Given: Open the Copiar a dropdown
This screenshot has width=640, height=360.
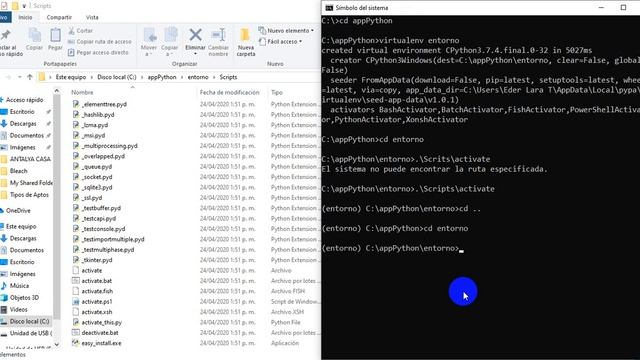Looking at the screenshot, I should click(x=169, y=42).
